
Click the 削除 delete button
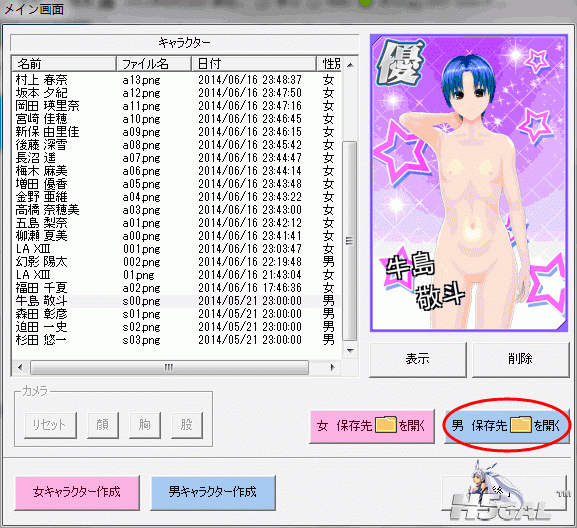(x=520, y=359)
